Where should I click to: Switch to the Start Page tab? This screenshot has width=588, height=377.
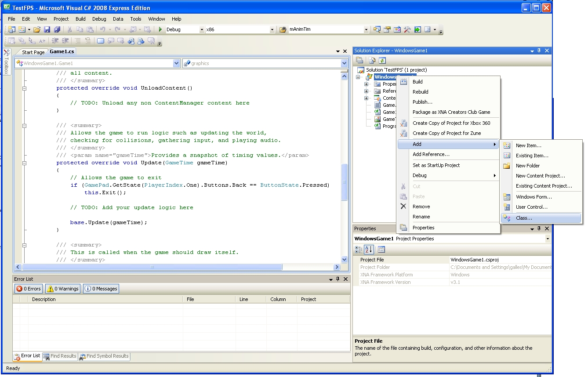click(x=33, y=52)
